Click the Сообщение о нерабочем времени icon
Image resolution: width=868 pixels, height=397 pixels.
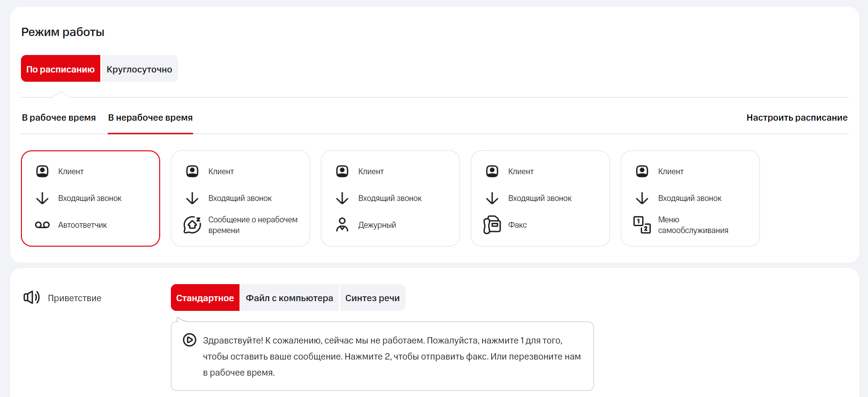tap(192, 225)
